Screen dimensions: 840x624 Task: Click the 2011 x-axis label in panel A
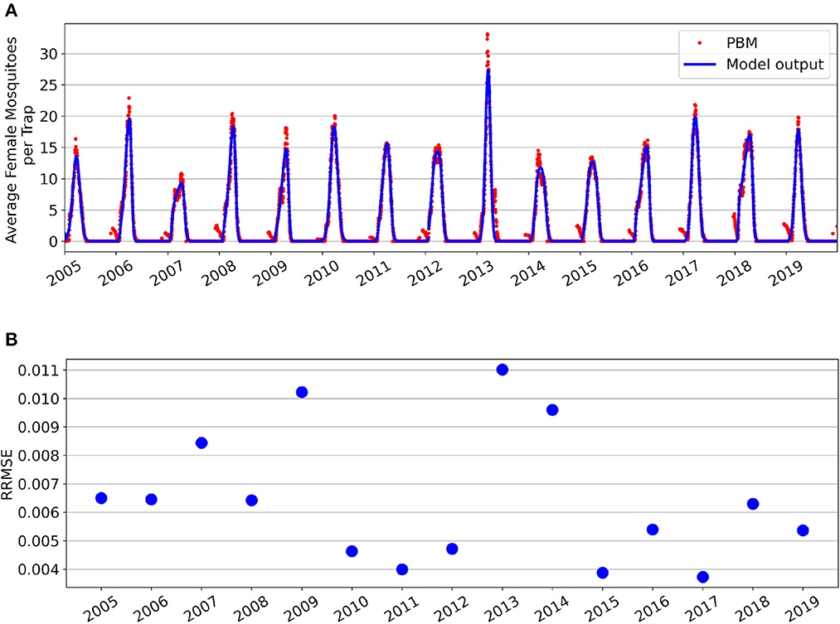click(373, 273)
